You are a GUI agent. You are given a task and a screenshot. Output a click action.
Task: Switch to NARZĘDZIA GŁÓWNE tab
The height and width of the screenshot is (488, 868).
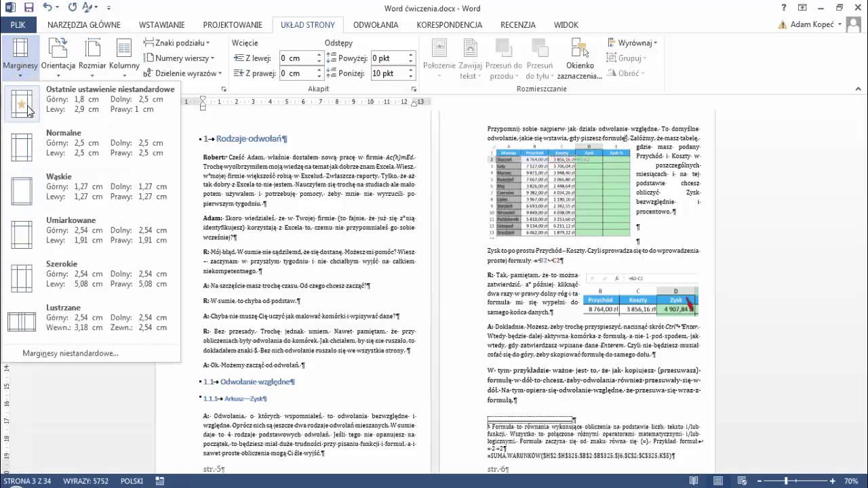[x=84, y=25]
